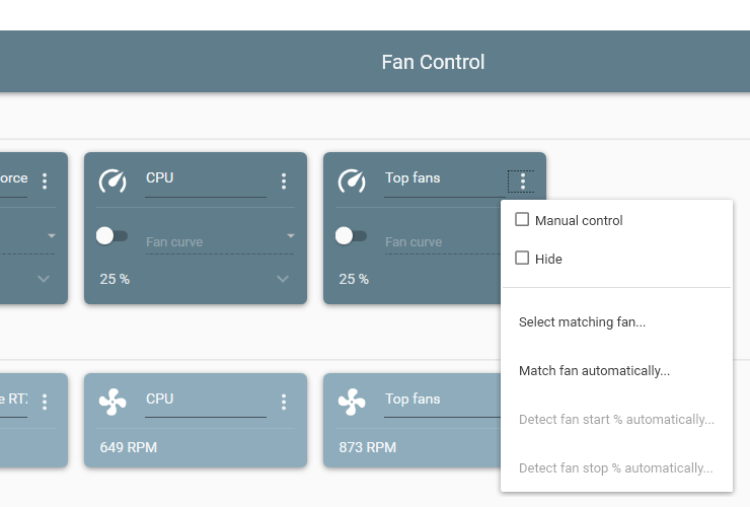Choose Match fan automatically menu entry
Screen dimensions: 750x507
[x=594, y=371]
